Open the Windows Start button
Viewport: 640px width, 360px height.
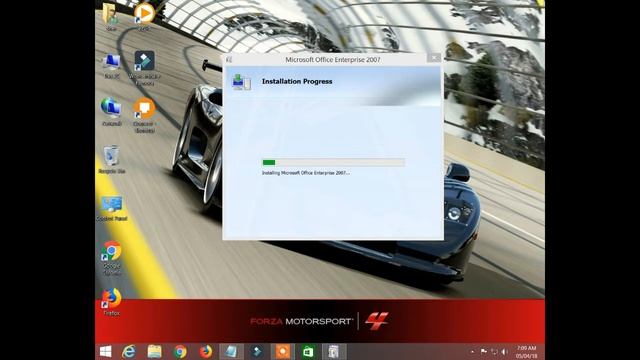tap(105, 351)
